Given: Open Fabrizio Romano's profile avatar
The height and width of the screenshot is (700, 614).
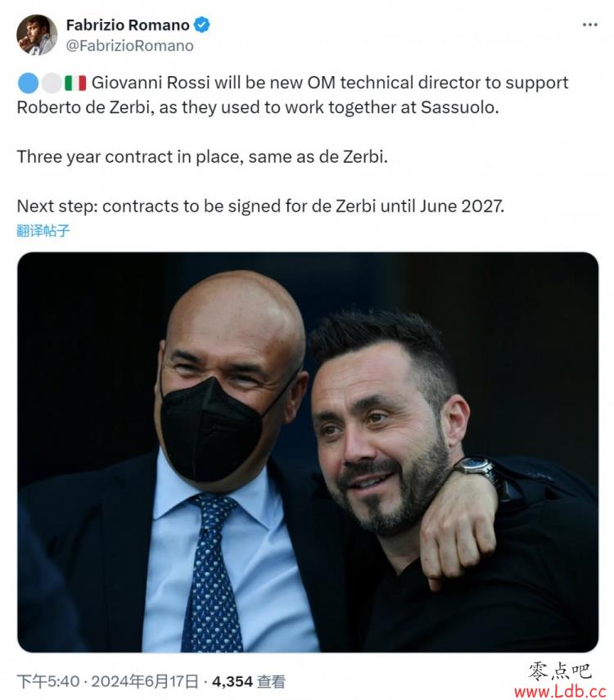Looking at the screenshot, I should click(x=37, y=35).
